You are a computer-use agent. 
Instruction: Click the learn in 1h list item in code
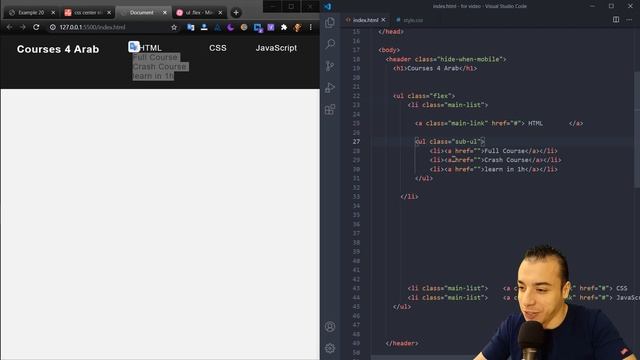click(x=493, y=169)
